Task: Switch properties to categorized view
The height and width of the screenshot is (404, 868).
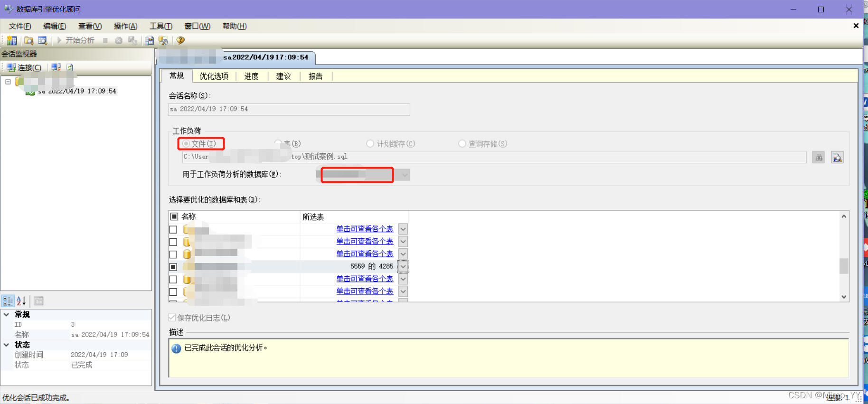Action: click(x=8, y=301)
